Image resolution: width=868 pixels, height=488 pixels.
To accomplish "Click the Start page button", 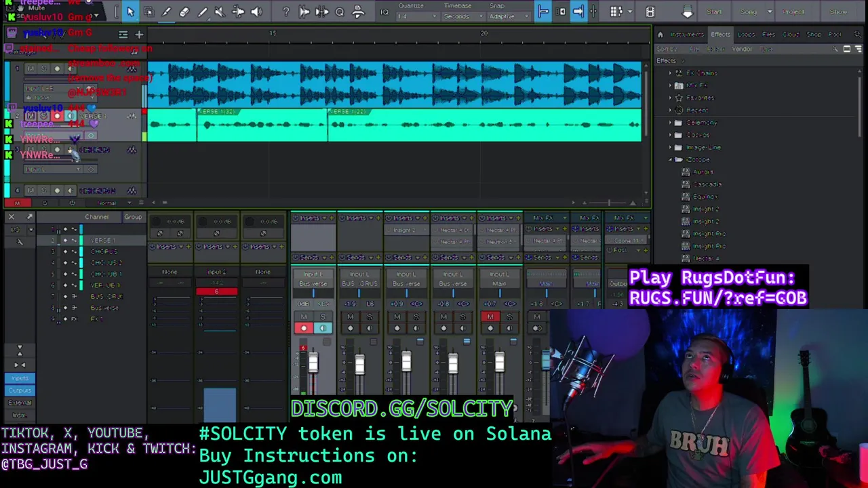I will point(714,12).
